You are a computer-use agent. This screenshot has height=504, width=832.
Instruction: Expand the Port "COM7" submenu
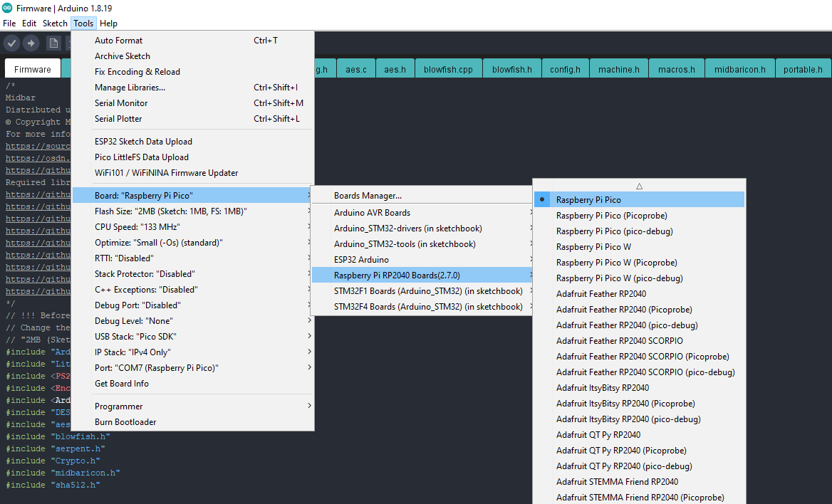click(193, 367)
